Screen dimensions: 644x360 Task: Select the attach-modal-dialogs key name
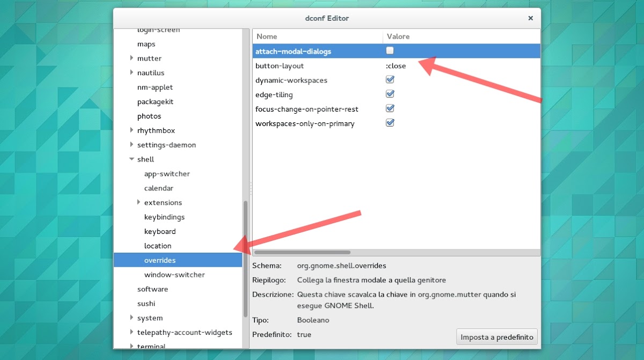coord(293,51)
